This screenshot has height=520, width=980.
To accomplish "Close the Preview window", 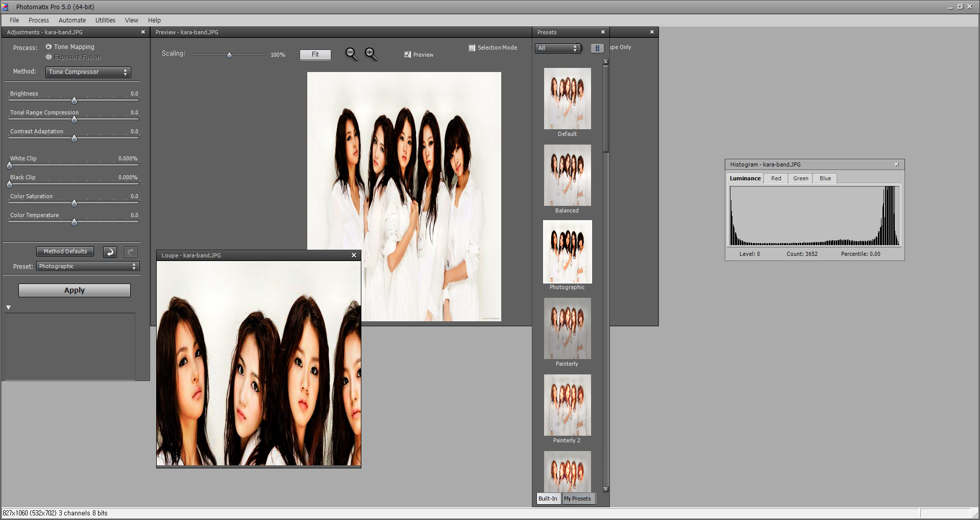I will coord(652,32).
